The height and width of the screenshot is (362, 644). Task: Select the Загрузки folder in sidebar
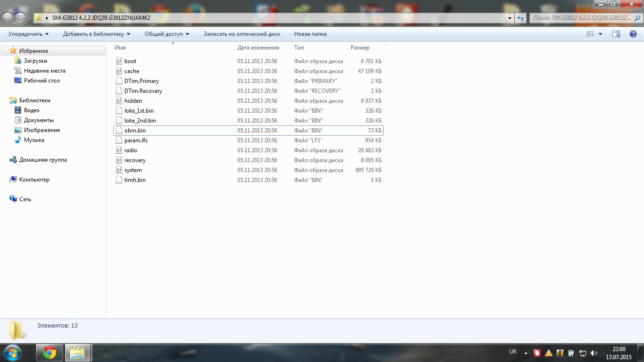pyautogui.click(x=35, y=61)
